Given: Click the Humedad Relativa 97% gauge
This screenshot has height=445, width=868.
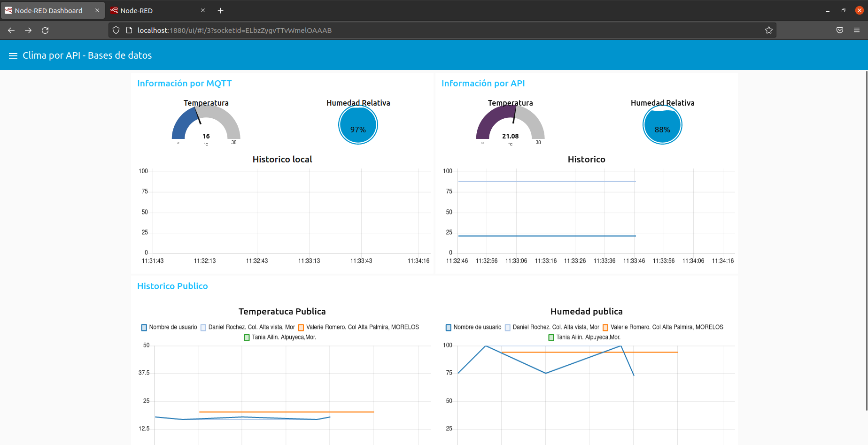Looking at the screenshot, I should pyautogui.click(x=358, y=125).
